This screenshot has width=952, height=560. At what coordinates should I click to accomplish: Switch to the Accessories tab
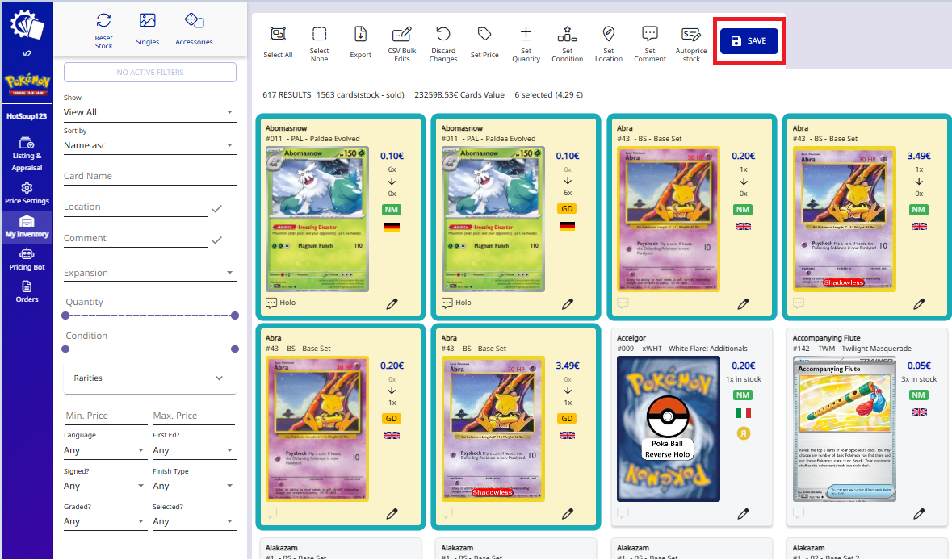(x=195, y=28)
